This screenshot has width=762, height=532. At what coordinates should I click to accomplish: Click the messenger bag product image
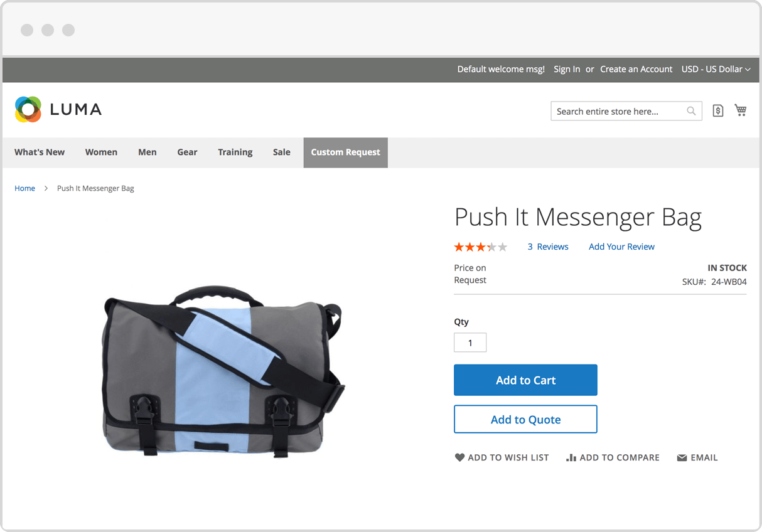[x=223, y=370]
